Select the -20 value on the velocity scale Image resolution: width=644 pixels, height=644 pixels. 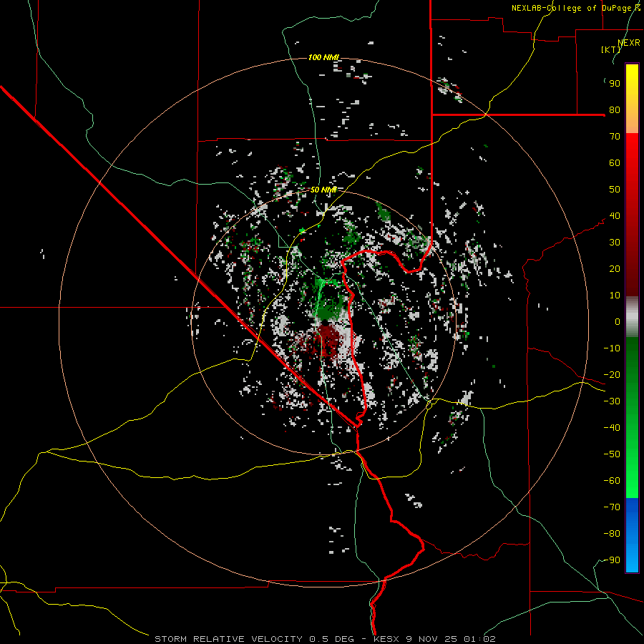coord(612,374)
